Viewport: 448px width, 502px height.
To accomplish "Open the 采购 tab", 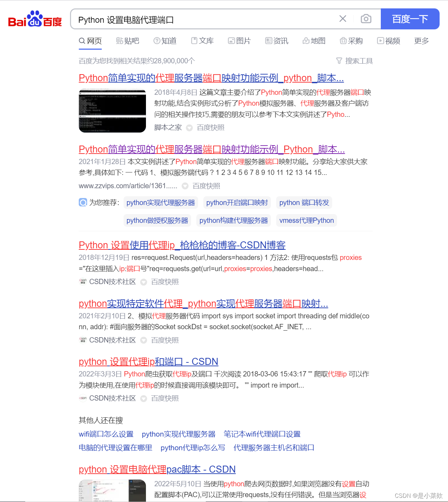I will pos(351,41).
